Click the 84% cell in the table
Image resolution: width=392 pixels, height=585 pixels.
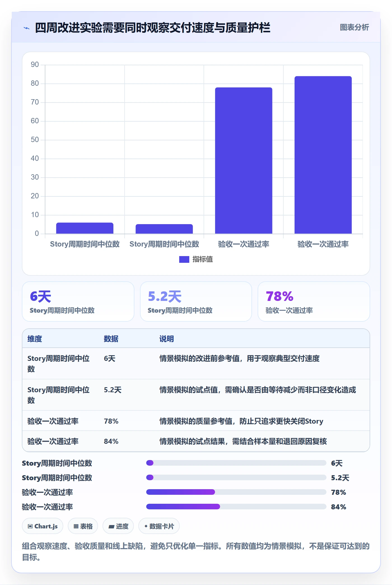pos(111,441)
